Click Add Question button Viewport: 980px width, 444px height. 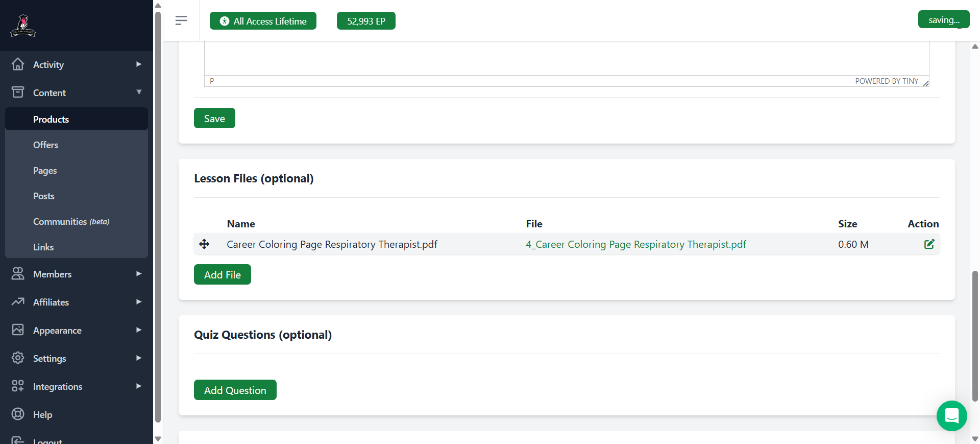tap(235, 390)
